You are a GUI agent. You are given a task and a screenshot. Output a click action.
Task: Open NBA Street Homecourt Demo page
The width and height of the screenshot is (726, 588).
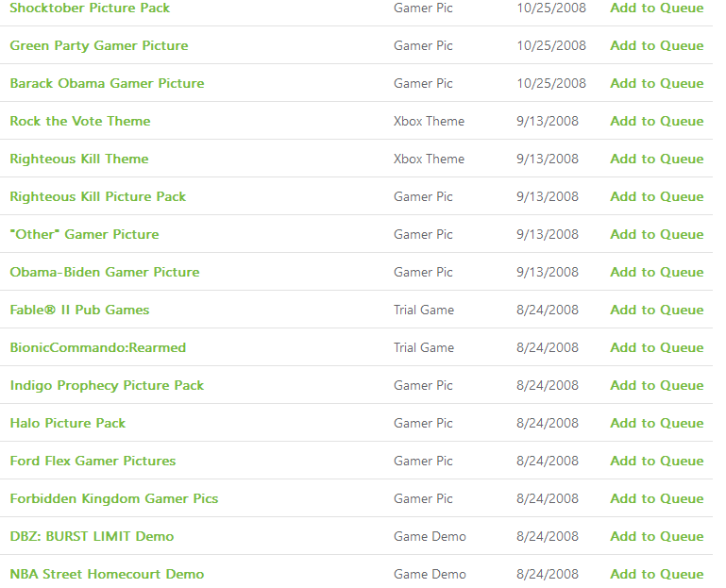tap(107, 574)
